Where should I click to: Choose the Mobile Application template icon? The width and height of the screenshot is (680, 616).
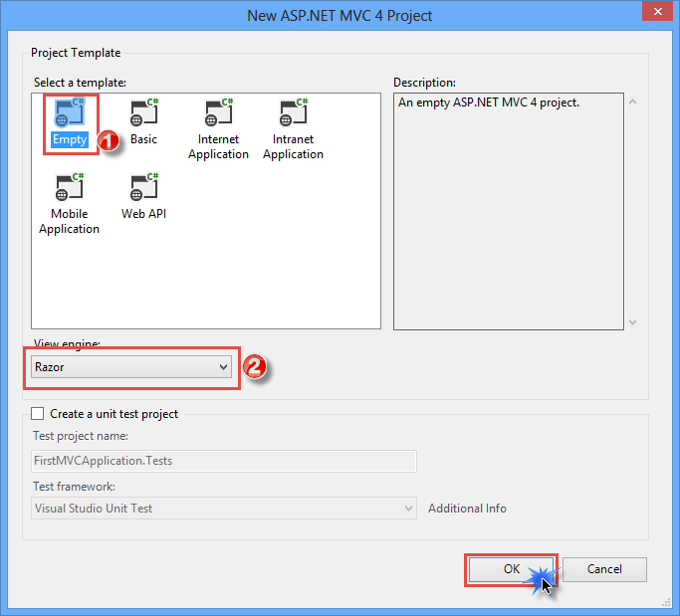70,187
